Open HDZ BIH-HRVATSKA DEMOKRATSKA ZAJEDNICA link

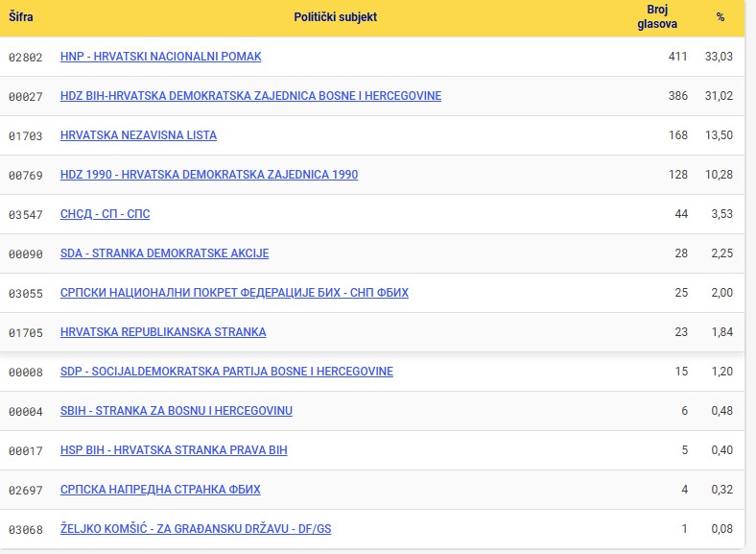click(250, 96)
